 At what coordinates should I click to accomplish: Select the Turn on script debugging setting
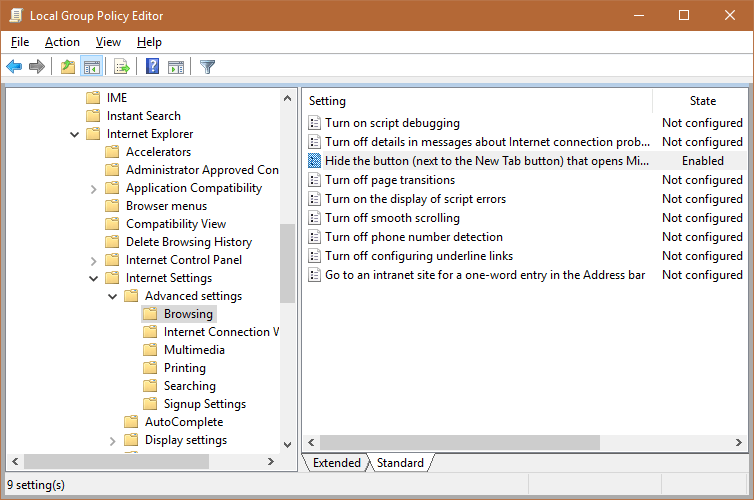point(392,123)
